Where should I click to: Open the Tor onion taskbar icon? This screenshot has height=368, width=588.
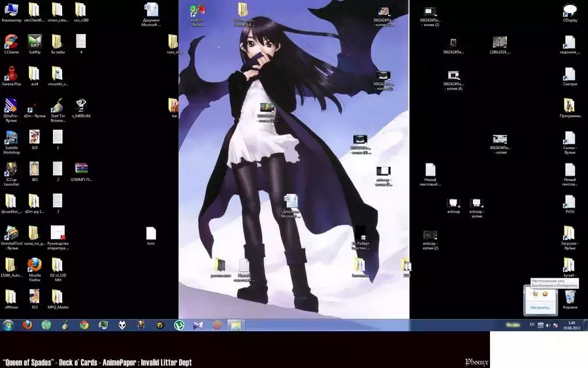[x=65, y=325]
